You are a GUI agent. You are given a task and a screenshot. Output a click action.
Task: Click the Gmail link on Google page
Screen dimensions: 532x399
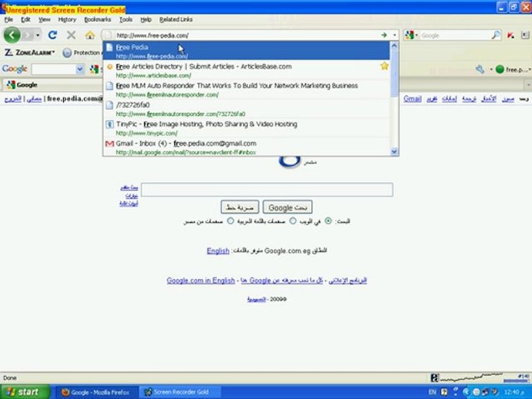pos(412,99)
